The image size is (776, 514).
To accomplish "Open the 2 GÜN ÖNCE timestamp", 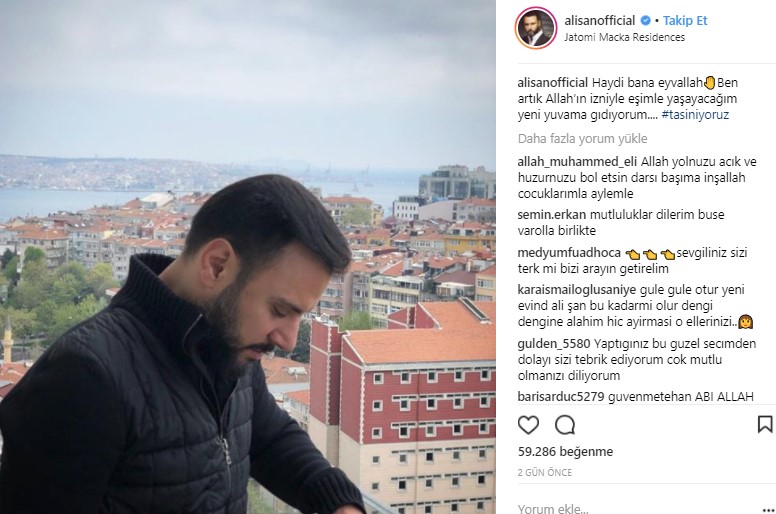I will point(545,472).
